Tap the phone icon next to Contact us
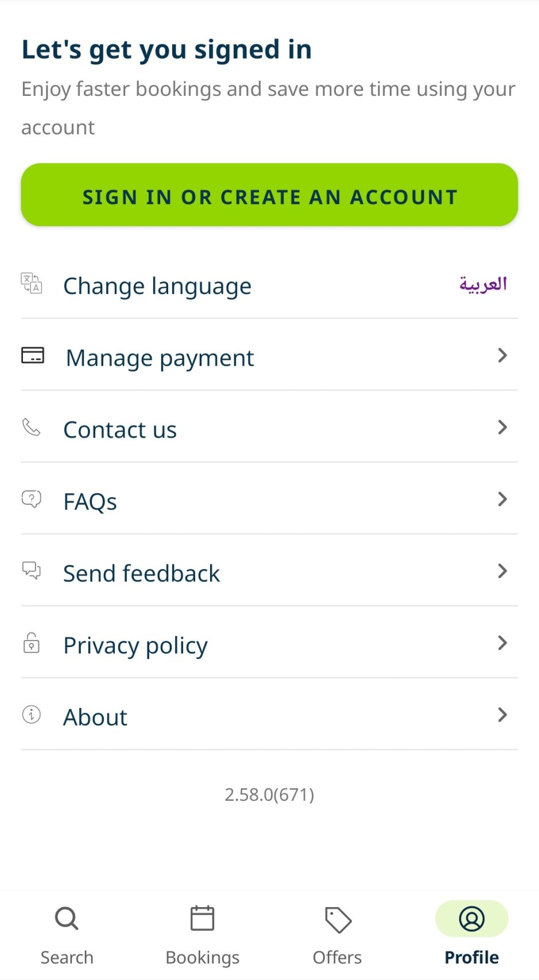The image size is (539, 980). (x=32, y=427)
